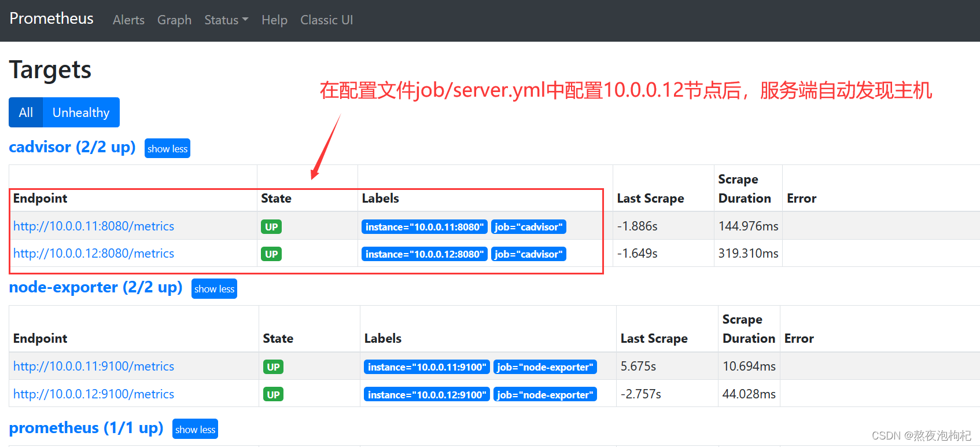Image resolution: width=980 pixels, height=447 pixels.
Task: Go to the Graph page
Action: [174, 20]
